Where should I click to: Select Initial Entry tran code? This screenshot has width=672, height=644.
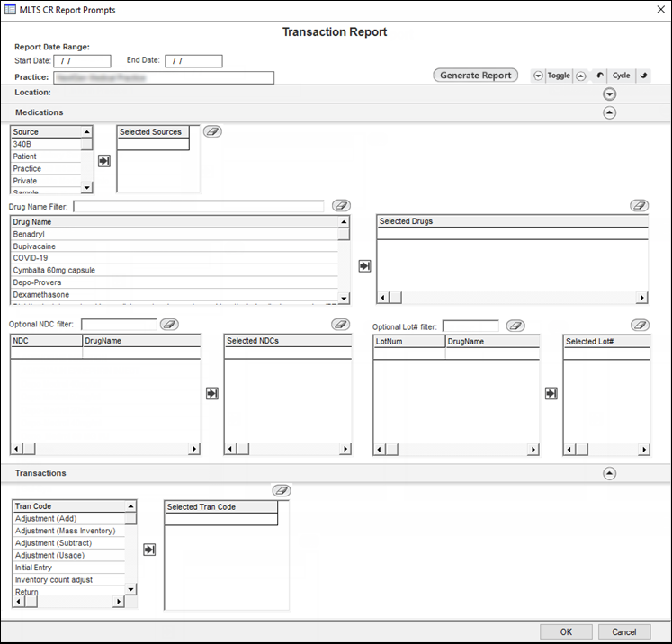point(69,568)
